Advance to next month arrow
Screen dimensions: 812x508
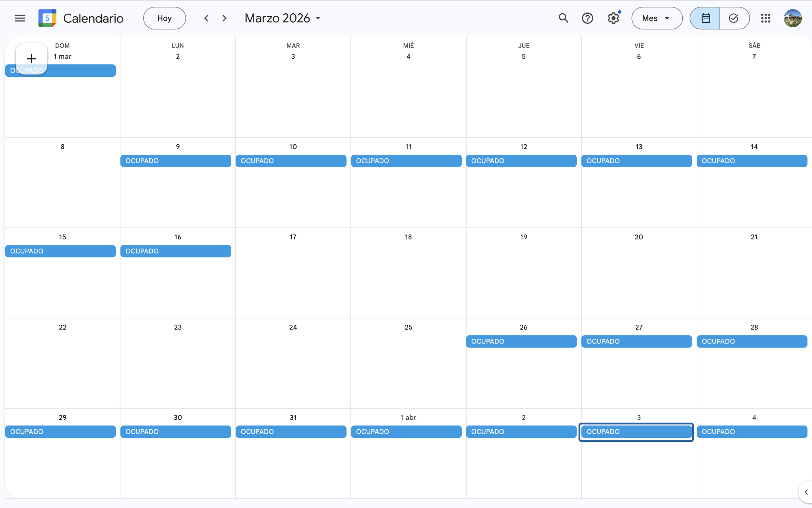(224, 18)
